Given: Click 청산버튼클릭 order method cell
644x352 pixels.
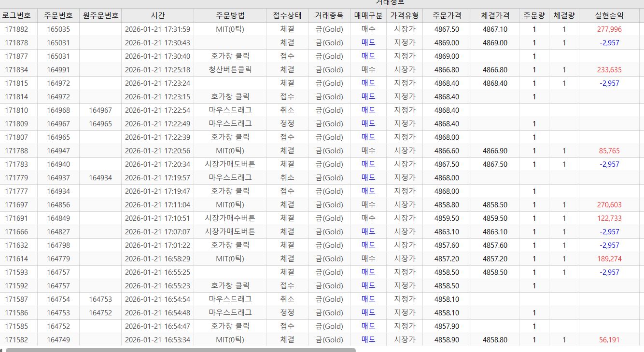Looking at the screenshot, I should coord(230,70).
